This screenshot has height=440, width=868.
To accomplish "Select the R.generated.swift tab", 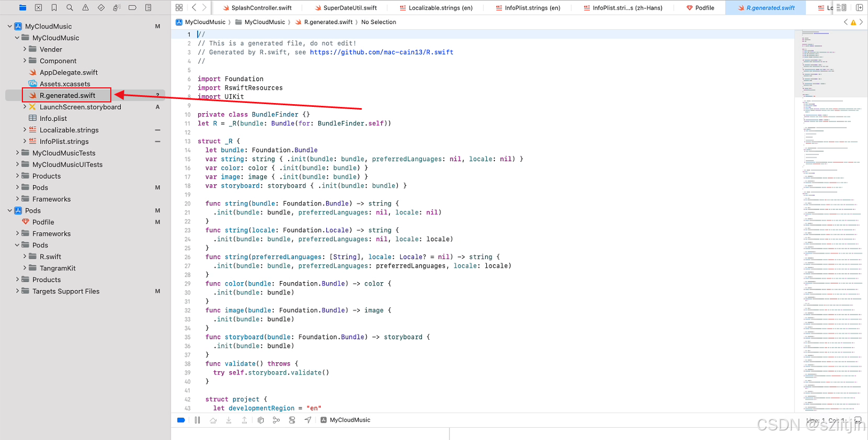I will pos(766,8).
